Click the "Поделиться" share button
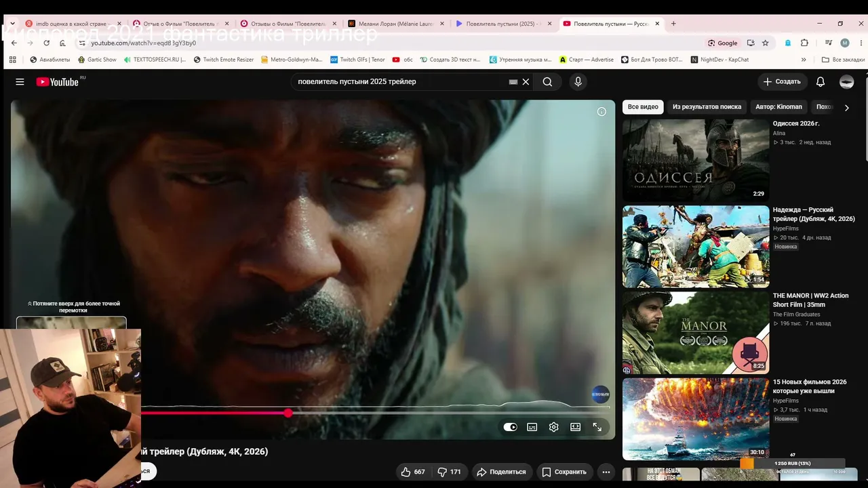 click(501, 472)
